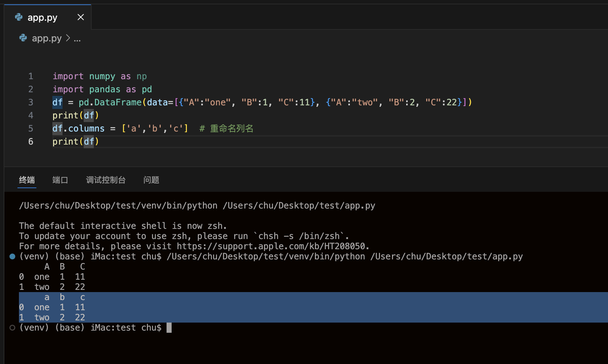The image size is (608, 364).
Task: Open the 端口 panel tab
Action: click(x=60, y=180)
